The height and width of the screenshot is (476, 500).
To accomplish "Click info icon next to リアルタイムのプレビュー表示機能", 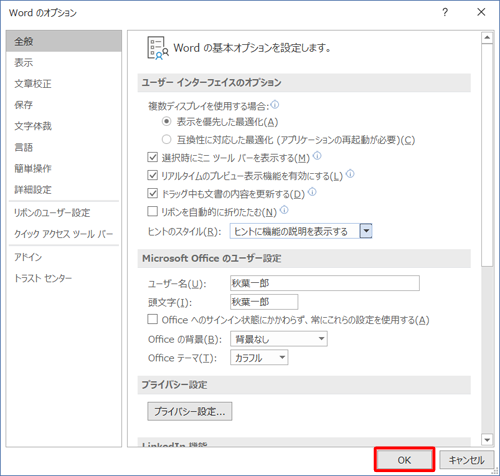I will point(350,174).
